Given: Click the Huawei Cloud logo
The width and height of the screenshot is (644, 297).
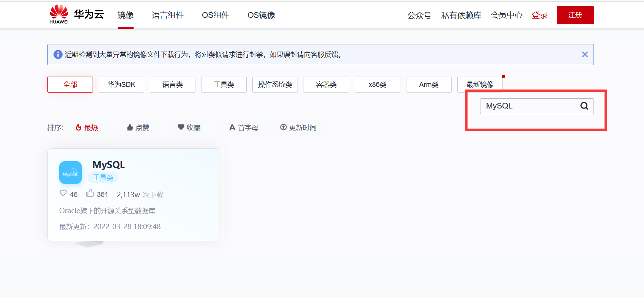Looking at the screenshot, I should [77, 14].
